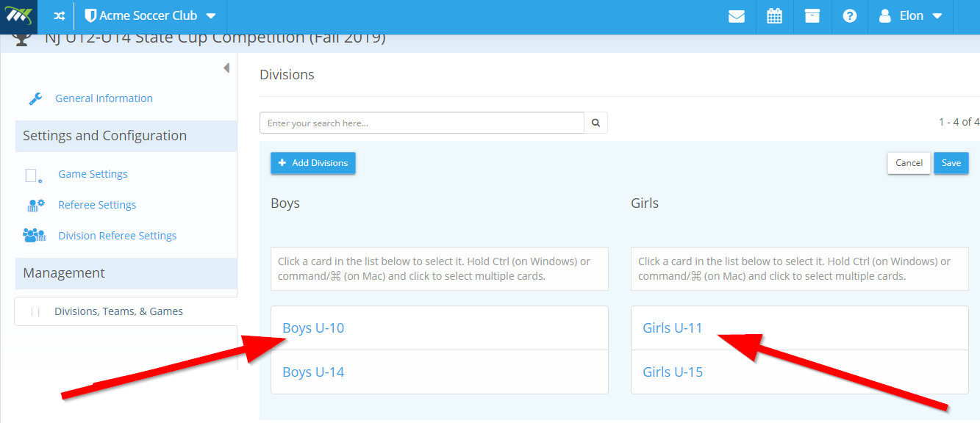Screen dimensions: 980x423
Task: Open the Elon user menu
Action: coord(910,16)
